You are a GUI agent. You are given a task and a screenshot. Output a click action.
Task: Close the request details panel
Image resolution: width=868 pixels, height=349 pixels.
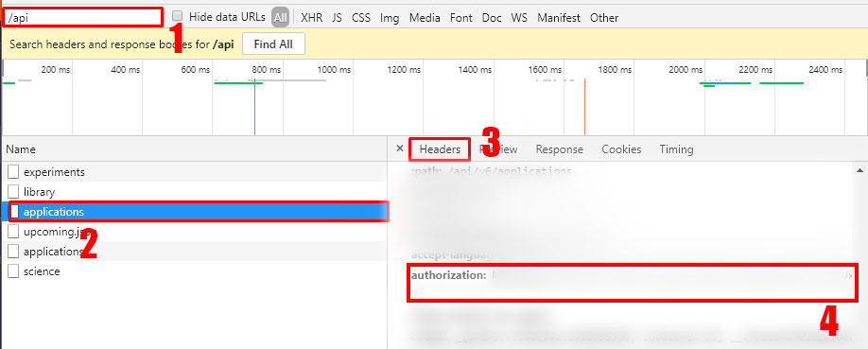click(400, 148)
